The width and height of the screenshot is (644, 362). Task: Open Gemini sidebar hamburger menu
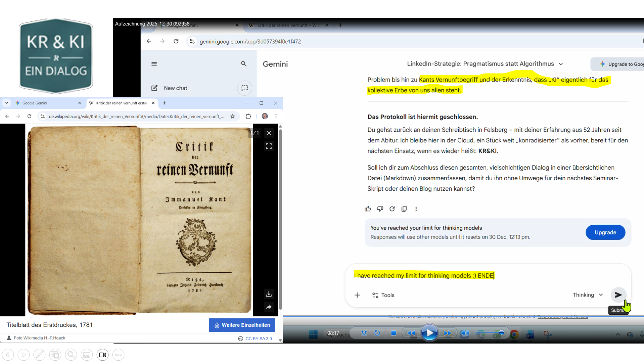pos(154,64)
